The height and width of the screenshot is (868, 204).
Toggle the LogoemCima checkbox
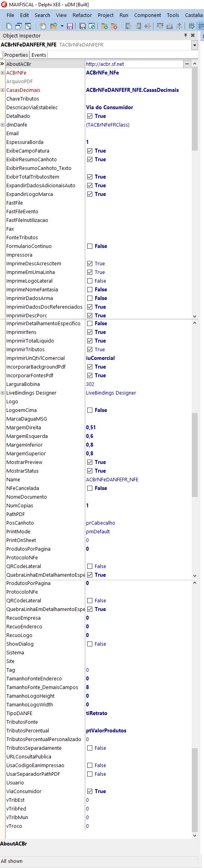pos(90,410)
